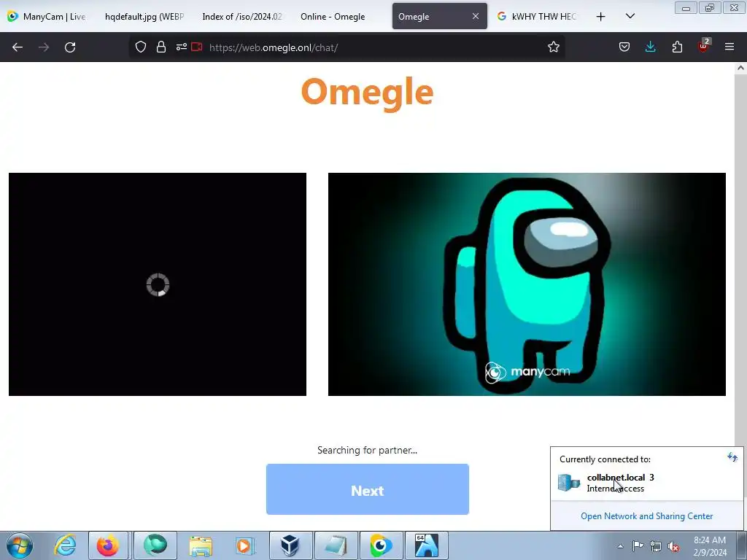Open the extensions puzzle icon

coord(677,47)
